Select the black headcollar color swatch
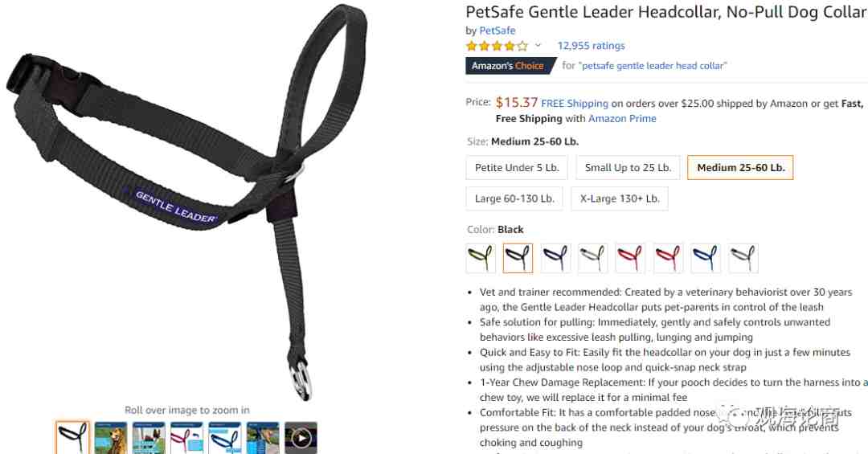The width and height of the screenshot is (868, 454). 518,258
